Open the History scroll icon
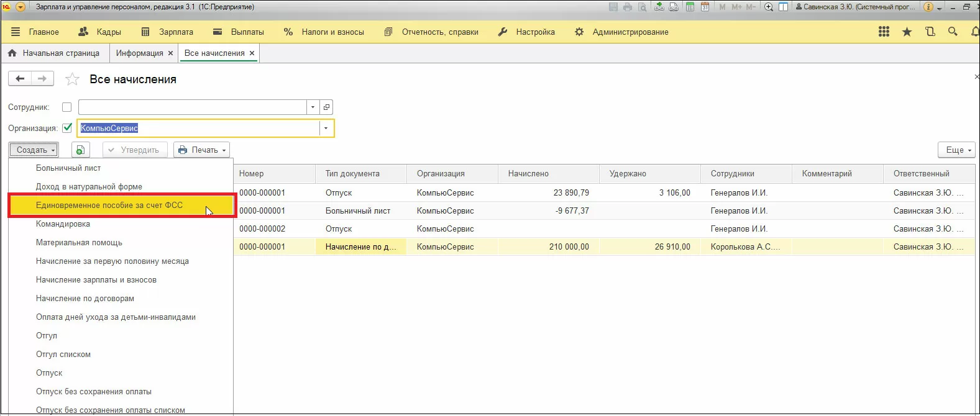Viewport: 980px width, 416px height. click(930, 32)
